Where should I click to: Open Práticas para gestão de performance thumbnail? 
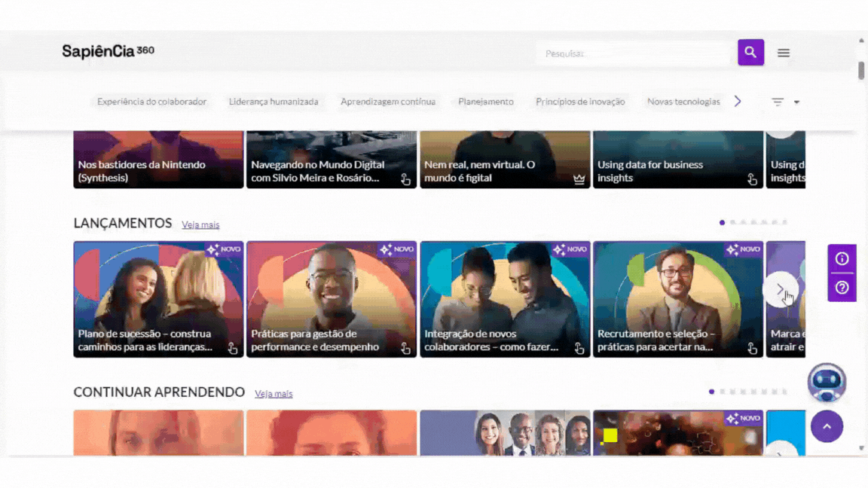[x=332, y=299]
